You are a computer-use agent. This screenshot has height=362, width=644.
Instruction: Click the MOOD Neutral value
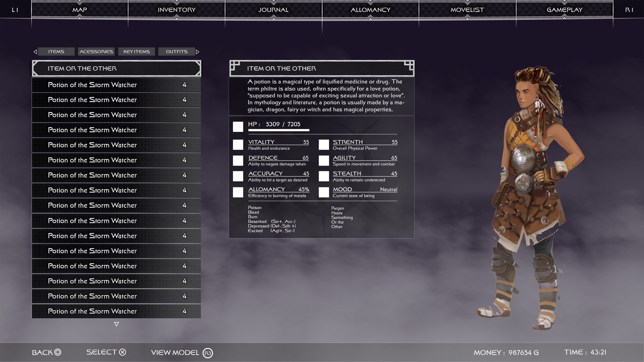click(389, 189)
